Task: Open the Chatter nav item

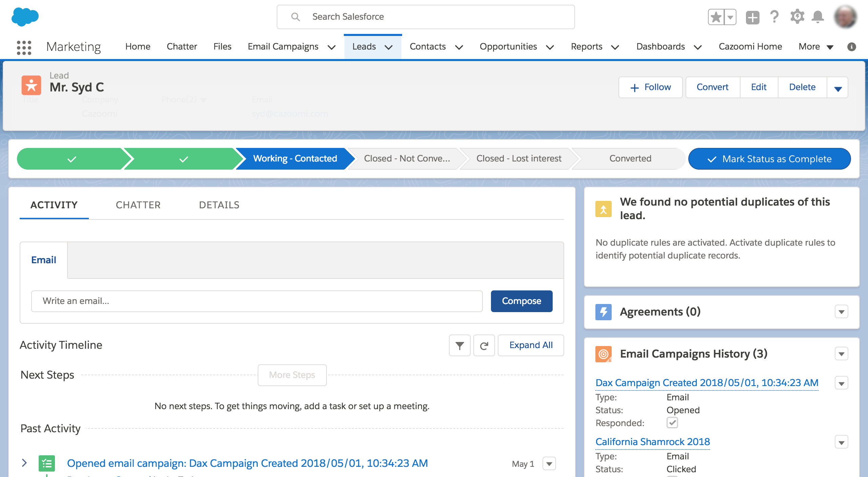Action: [x=182, y=47]
